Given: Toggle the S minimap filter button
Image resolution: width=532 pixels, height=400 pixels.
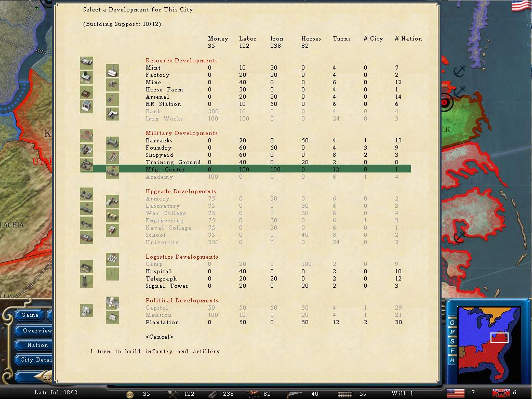Looking at the screenshot, I should coord(452,341).
